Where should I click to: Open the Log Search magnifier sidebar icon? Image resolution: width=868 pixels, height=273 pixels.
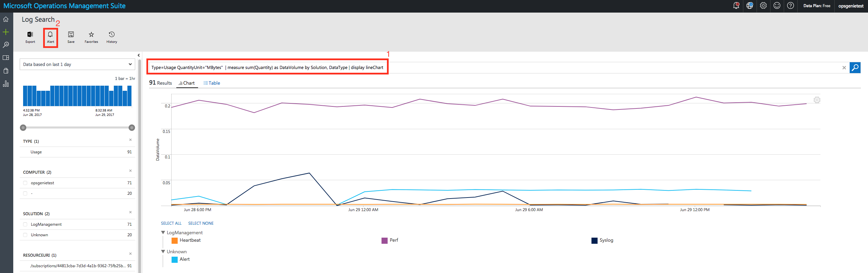pyautogui.click(x=6, y=45)
